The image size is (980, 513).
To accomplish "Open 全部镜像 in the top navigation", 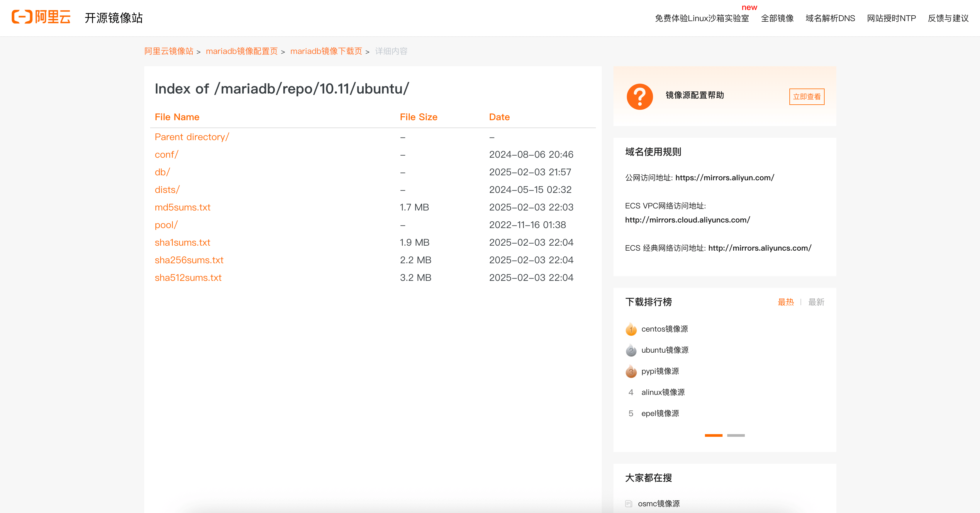I will [x=777, y=18].
